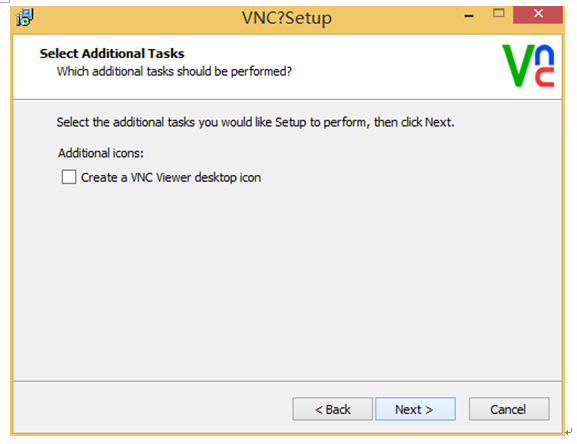This screenshot has width=577, height=444.
Task: Click the green V of the VNC logo
Action: tap(518, 65)
